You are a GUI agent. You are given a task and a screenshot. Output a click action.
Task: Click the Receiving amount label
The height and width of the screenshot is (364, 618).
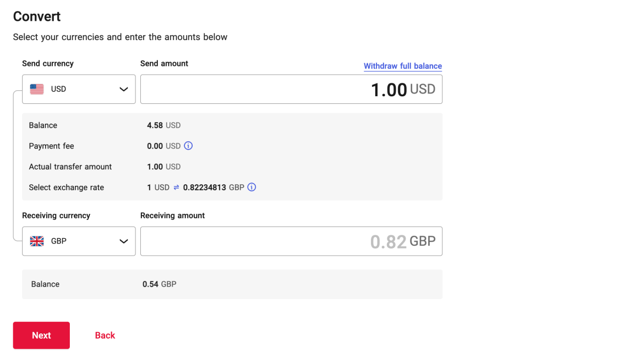[x=172, y=216]
